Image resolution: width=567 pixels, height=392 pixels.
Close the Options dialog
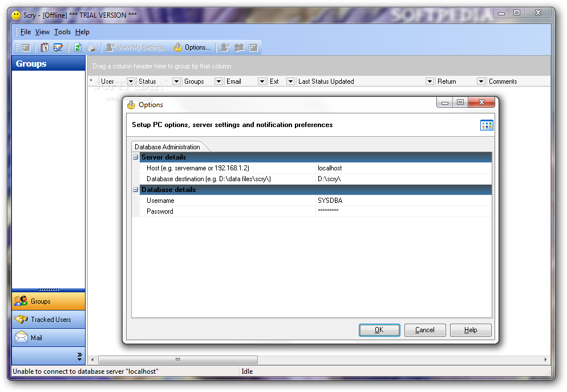click(481, 102)
